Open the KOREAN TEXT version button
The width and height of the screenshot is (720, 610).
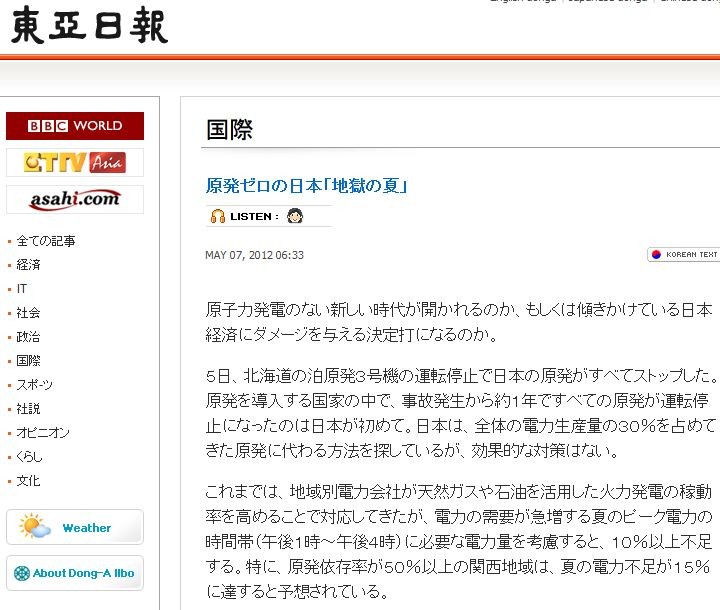pyautogui.click(x=683, y=254)
